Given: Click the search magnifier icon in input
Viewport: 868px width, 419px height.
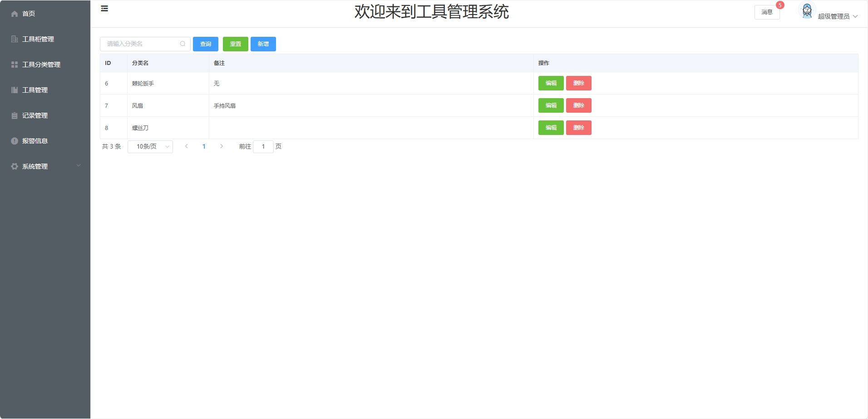Looking at the screenshot, I should 182,44.
